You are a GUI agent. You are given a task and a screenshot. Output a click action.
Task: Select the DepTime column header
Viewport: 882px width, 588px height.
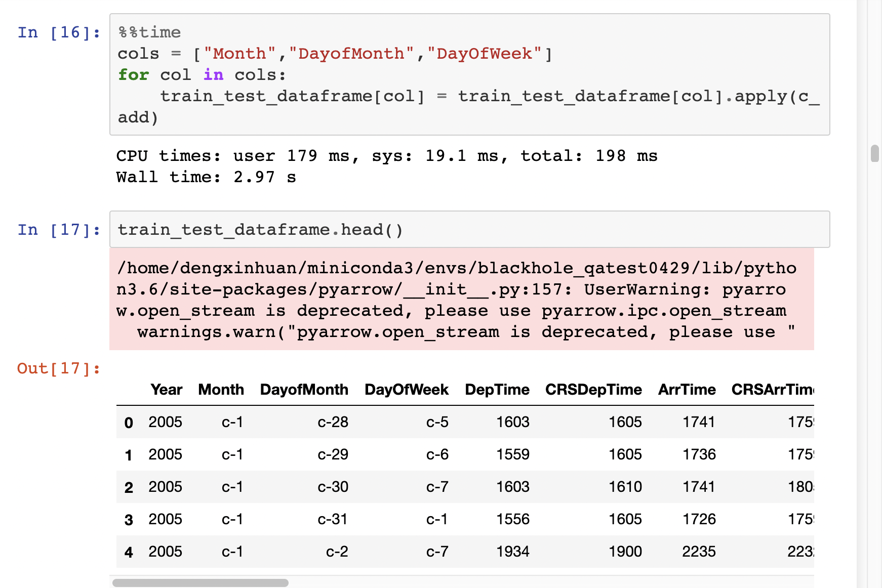tap(497, 390)
